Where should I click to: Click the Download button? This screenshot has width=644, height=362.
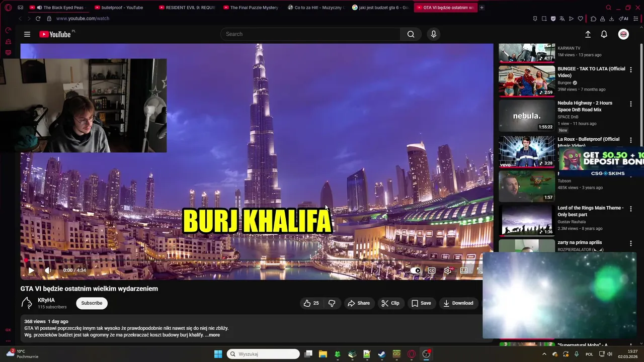458,303
